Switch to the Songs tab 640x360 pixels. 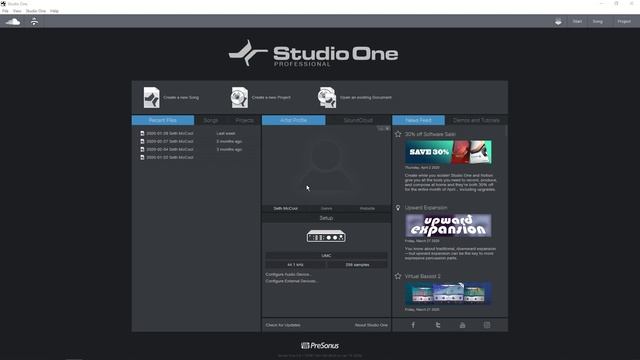click(x=211, y=120)
